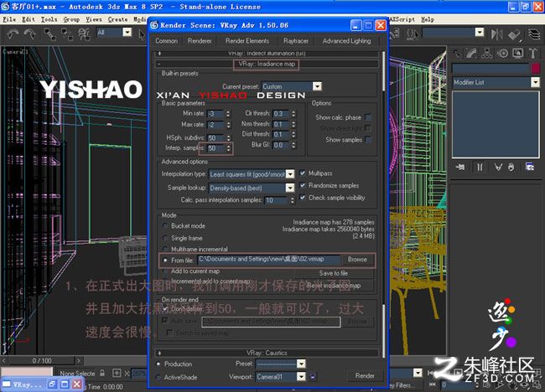Screen dimensions: 545x392
Task: Expand the VRay Caustics rollout
Action: tap(267, 353)
